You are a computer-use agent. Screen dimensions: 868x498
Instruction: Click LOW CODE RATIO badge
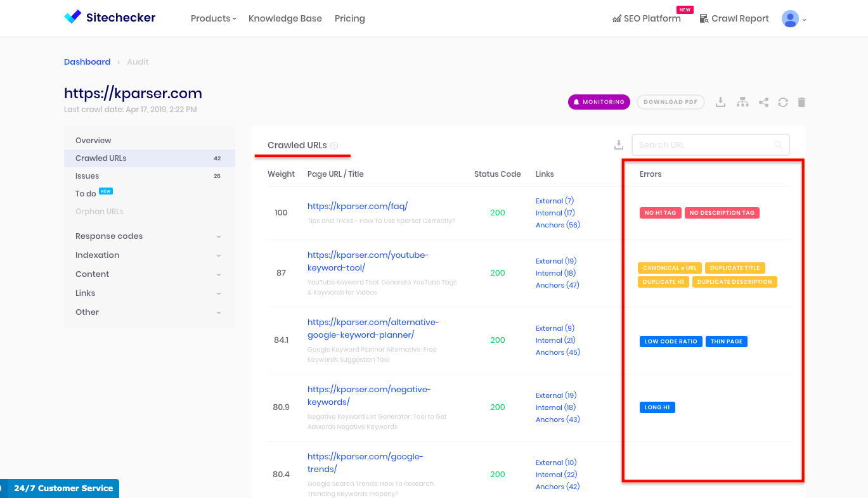[x=671, y=342]
